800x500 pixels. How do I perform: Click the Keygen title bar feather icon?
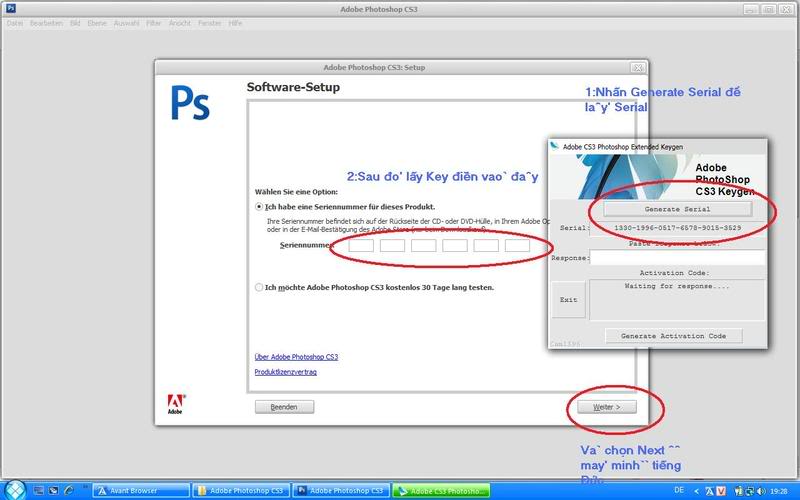pos(554,146)
